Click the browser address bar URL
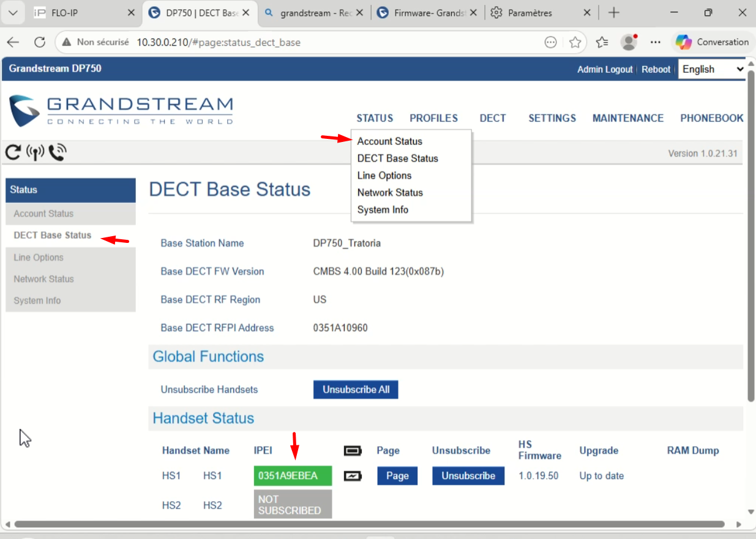The height and width of the screenshot is (539, 756). (219, 42)
